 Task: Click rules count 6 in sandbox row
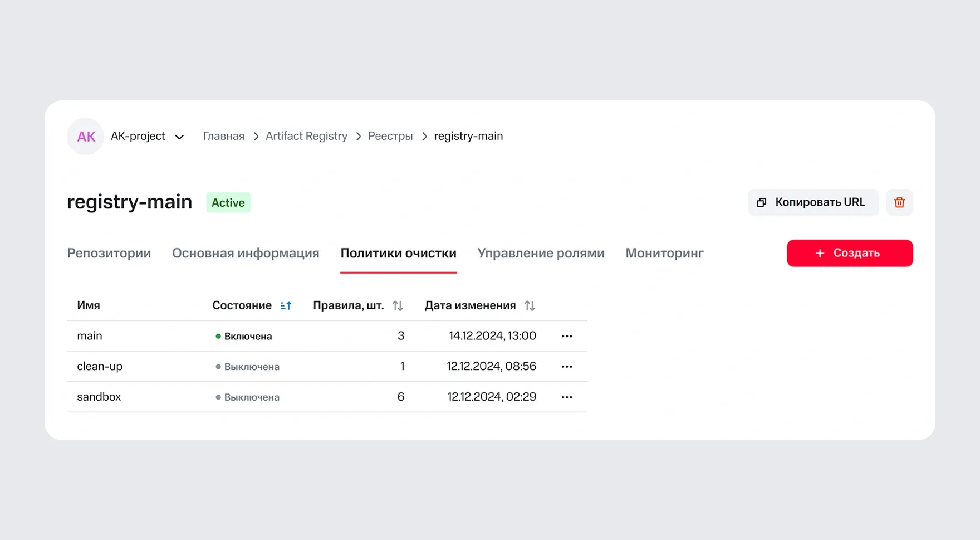point(401,396)
